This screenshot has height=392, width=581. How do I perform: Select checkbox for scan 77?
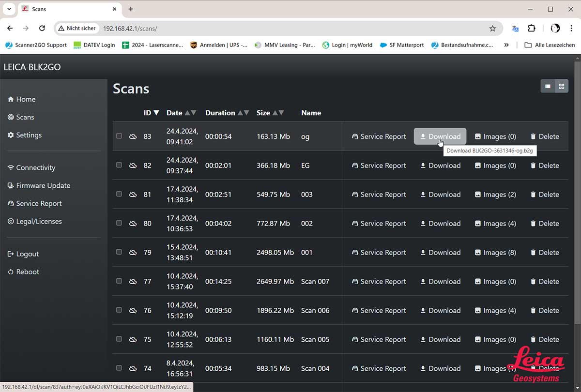[x=119, y=281]
